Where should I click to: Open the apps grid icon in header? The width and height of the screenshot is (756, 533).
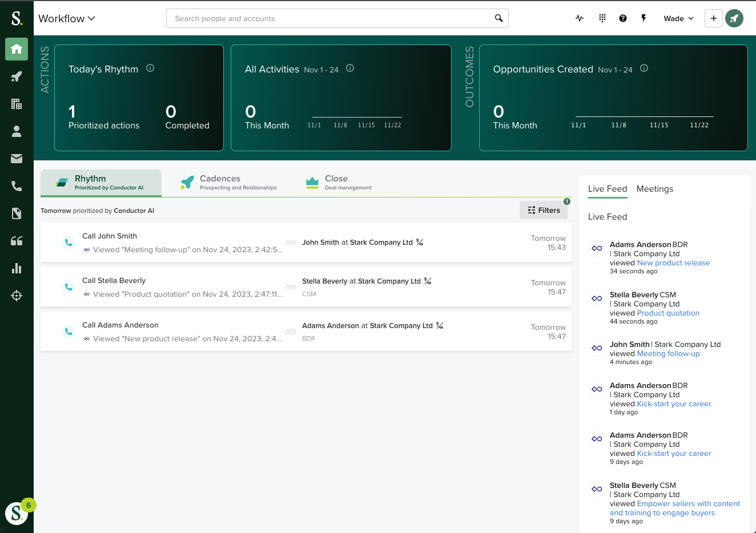[x=602, y=18]
